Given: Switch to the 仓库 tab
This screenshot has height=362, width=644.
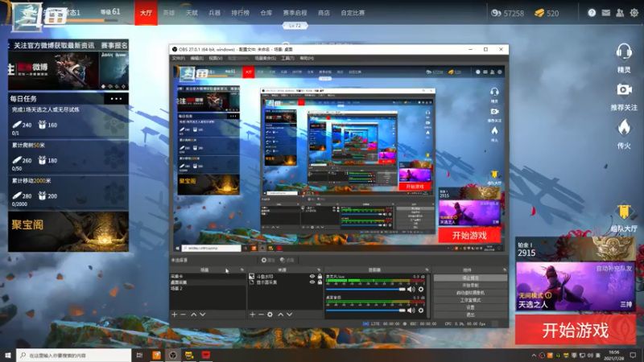Looking at the screenshot, I should tap(266, 13).
